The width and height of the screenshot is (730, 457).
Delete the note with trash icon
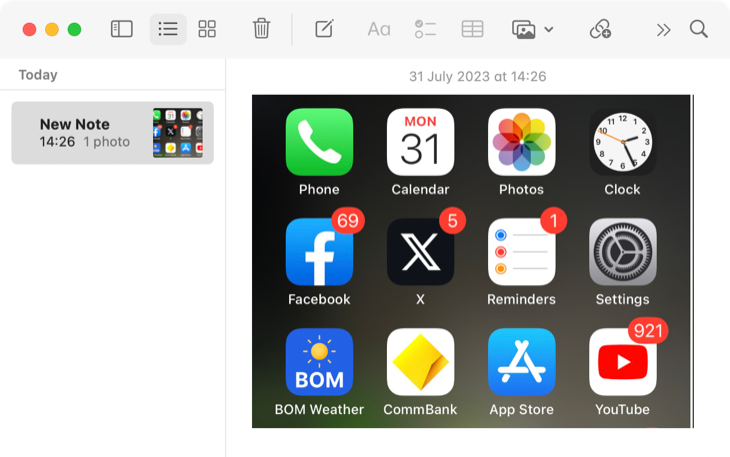[x=261, y=29]
